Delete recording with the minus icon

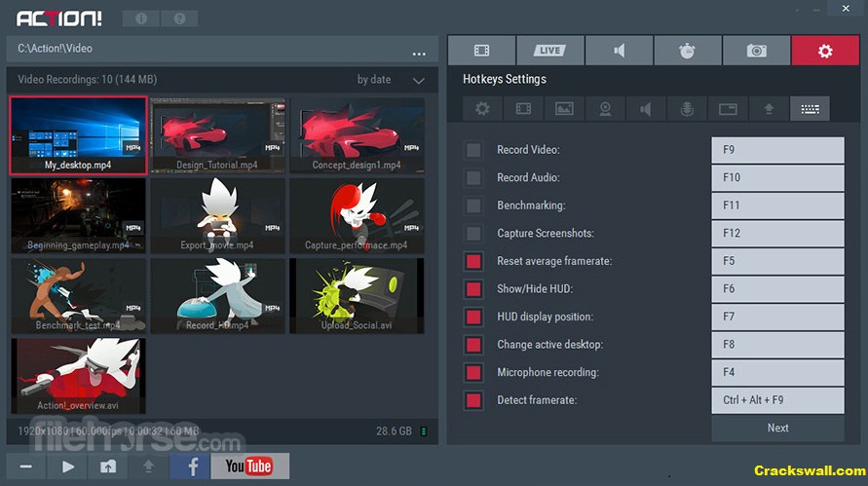coord(26,467)
